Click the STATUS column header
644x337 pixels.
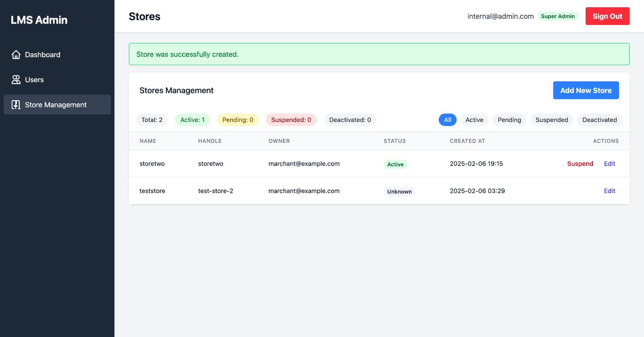(394, 141)
